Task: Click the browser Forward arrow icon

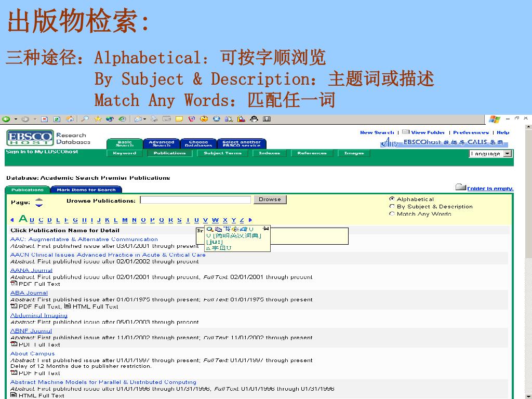Action: point(25,119)
